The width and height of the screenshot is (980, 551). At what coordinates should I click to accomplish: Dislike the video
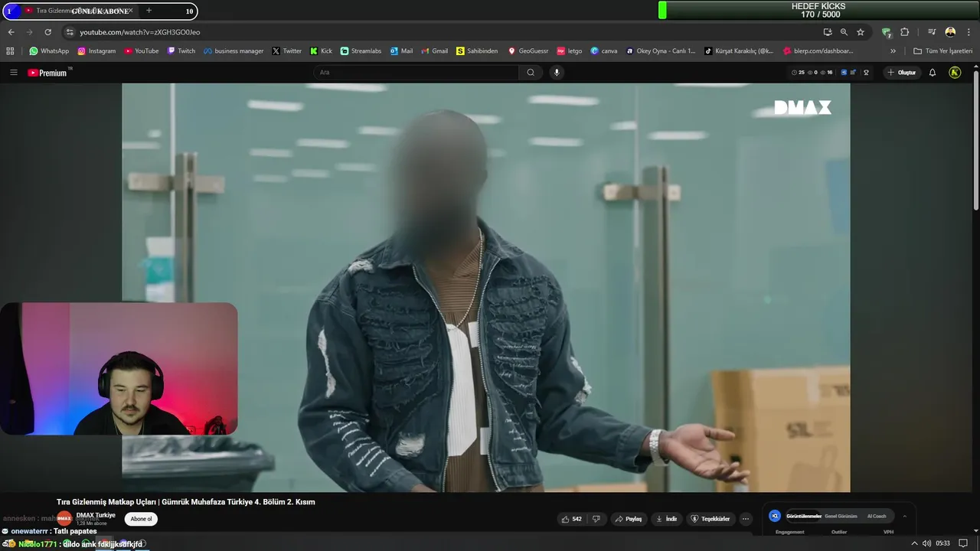596,519
